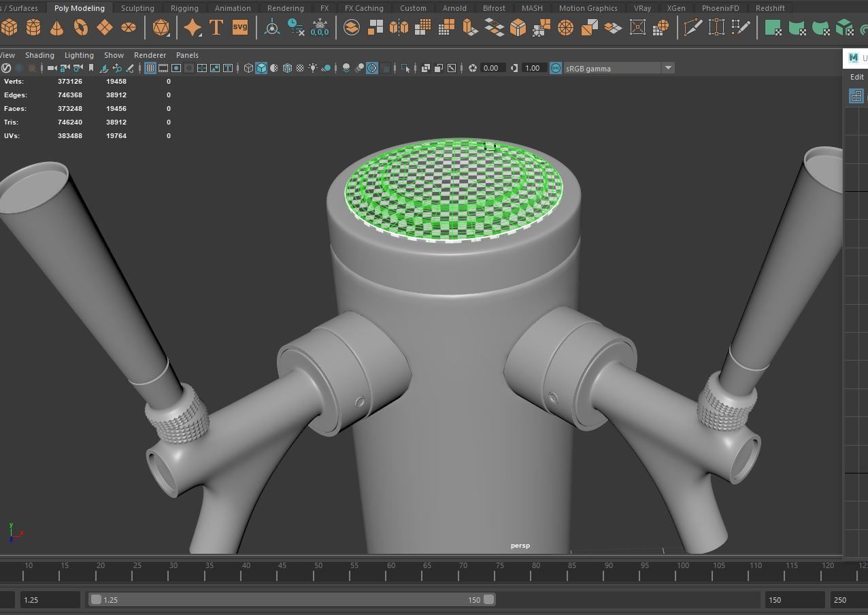Viewport: 868px width, 615px height.
Task: Click the viewport exposure value field 0.00
Action: pyautogui.click(x=492, y=68)
